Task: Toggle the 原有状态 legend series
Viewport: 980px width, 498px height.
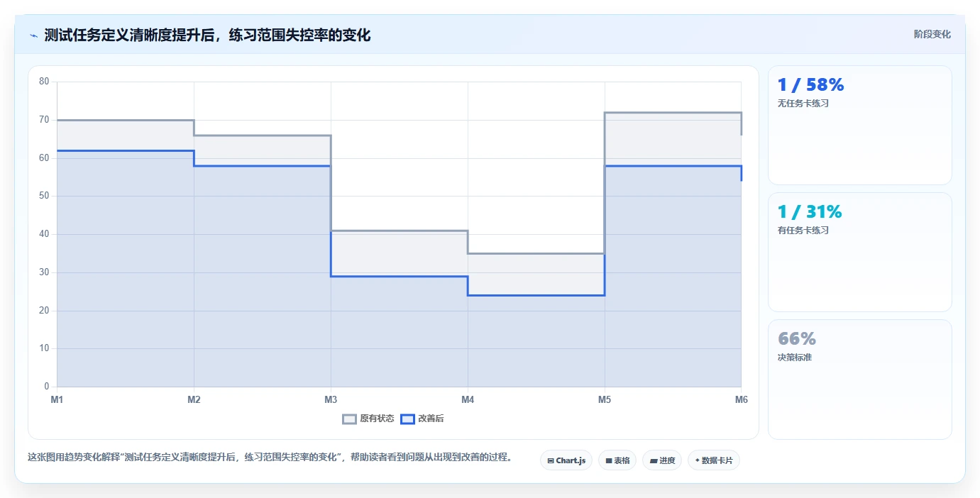Action: [368, 419]
